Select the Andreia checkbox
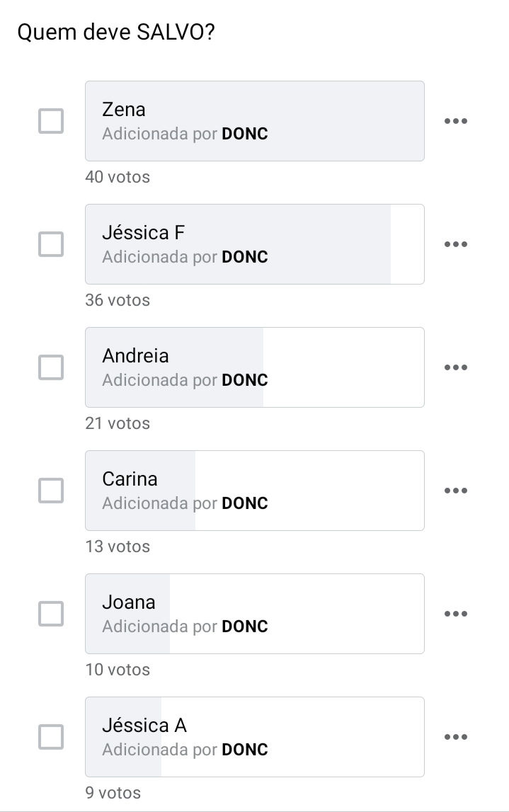509x812 pixels. [x=51, y=367]
